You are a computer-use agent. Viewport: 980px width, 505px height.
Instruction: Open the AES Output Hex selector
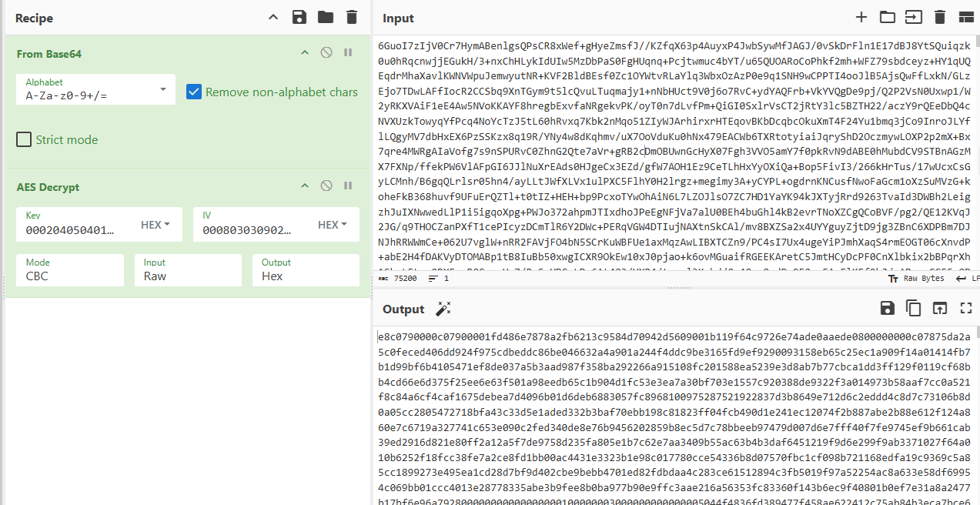click(x=306, y=270)
